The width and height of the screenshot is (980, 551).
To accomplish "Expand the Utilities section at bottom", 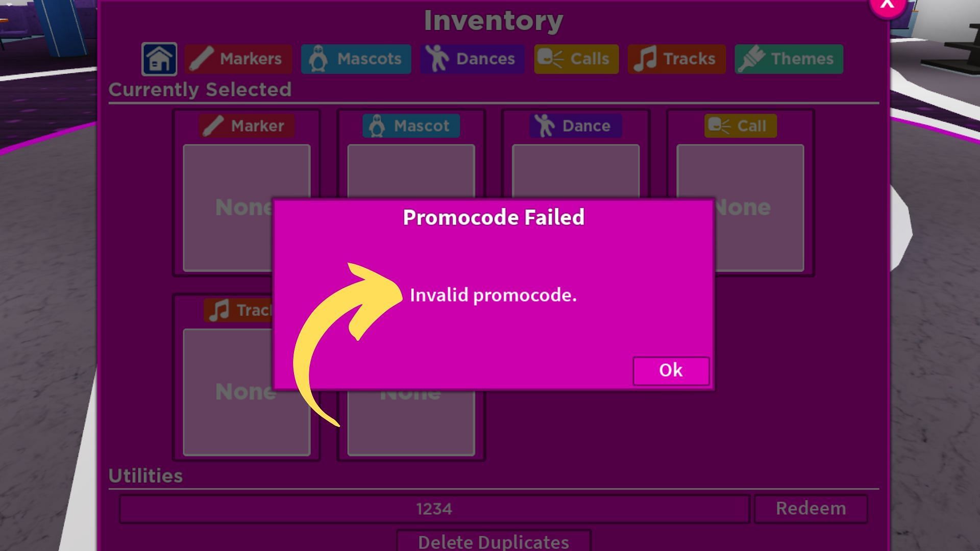I will pos(145,475).
